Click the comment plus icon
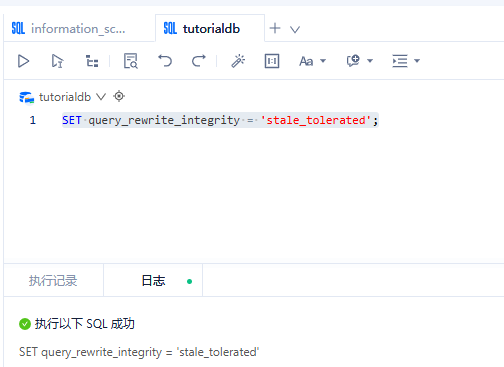504x367 pixels. pos(353,61)
